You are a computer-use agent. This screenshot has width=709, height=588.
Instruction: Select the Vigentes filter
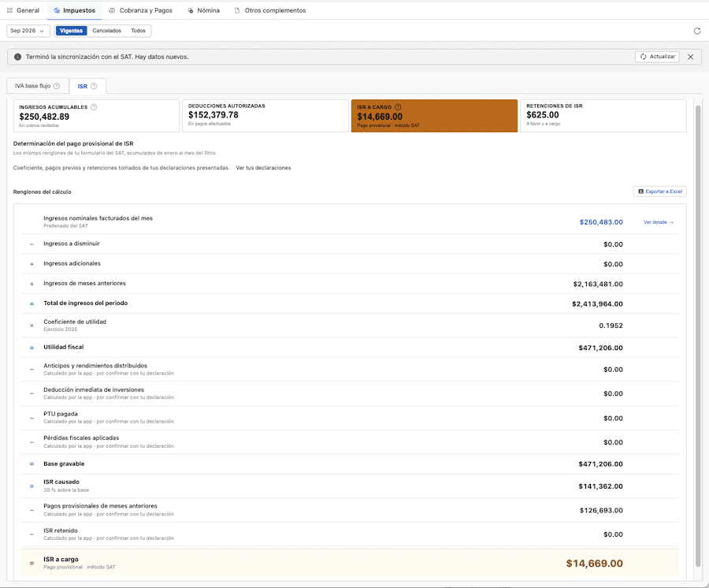pos(72,31)
